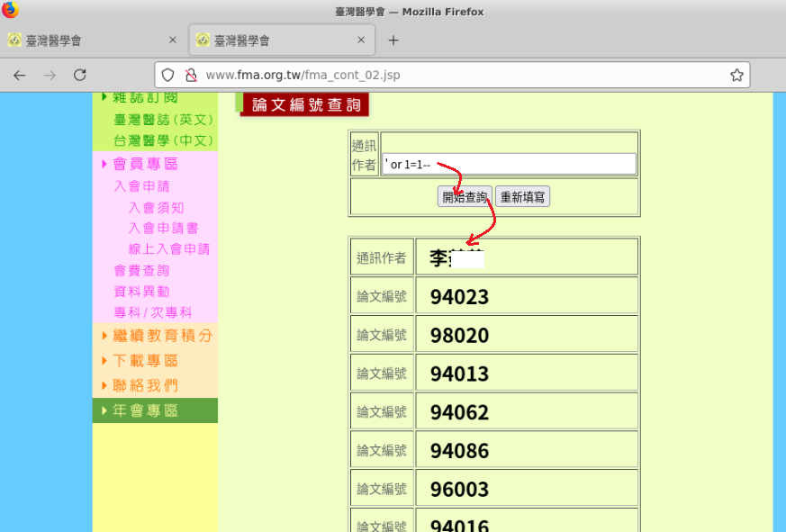
Task: Click the forward navigation arrow
Action: point(50,76)
